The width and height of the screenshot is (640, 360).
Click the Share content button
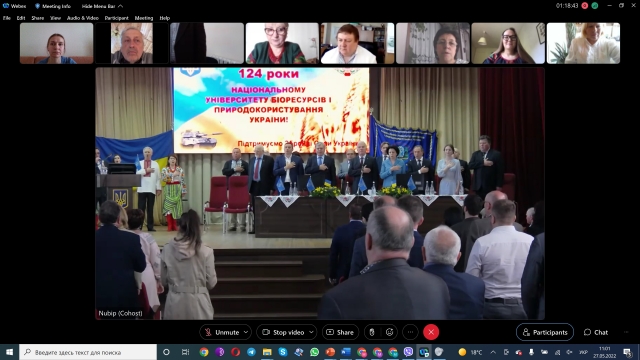click(340, 332)
